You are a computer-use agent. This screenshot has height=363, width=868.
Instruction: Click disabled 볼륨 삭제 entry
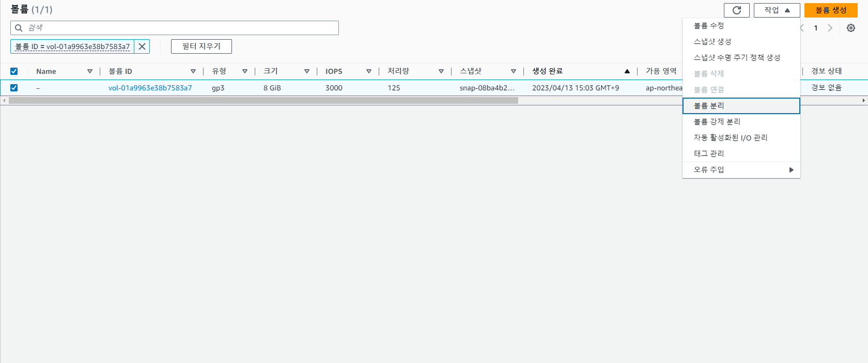(741, 74)
